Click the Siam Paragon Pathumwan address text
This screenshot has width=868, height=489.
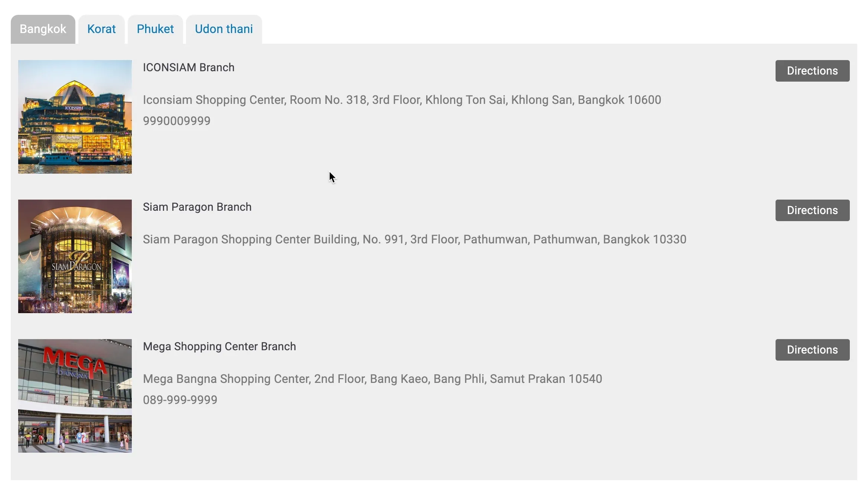point(414,239)
